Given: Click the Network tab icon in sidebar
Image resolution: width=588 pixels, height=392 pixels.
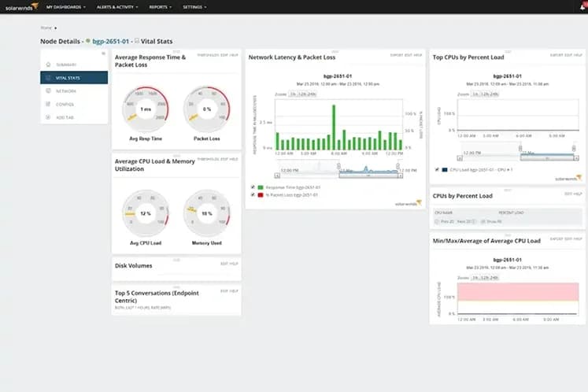Looking at the screenshot, I should [x=48, y=91].
